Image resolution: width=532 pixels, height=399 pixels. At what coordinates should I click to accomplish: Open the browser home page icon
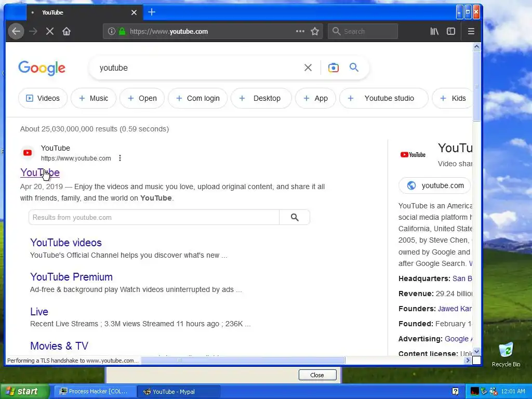66,32
